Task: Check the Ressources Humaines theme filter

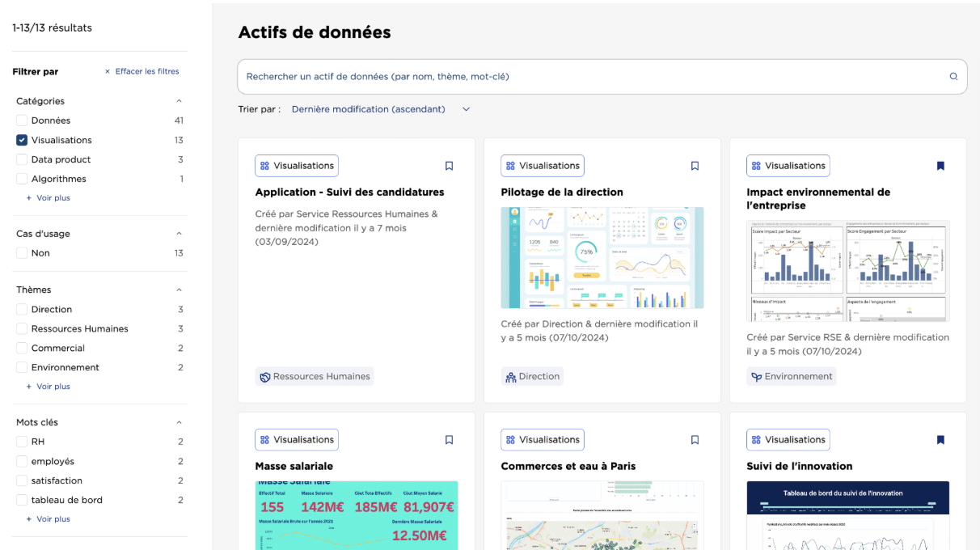Action: click(x=22, y=329)
